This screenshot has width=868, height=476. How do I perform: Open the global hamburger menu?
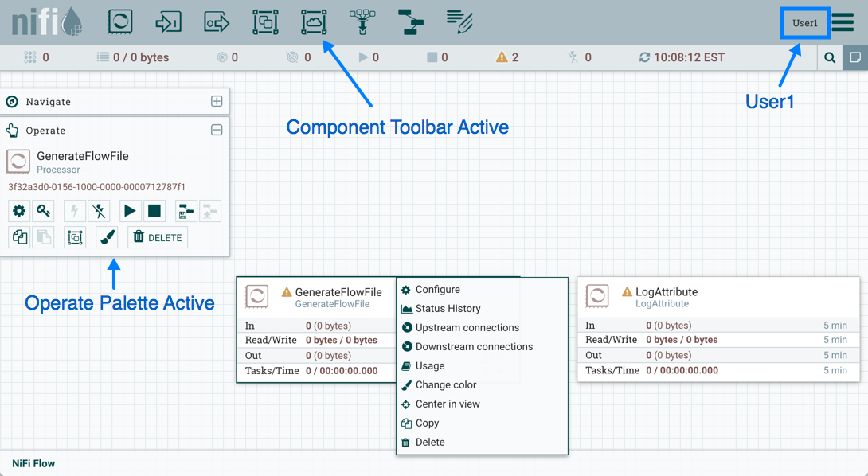(x=843, y=22)
